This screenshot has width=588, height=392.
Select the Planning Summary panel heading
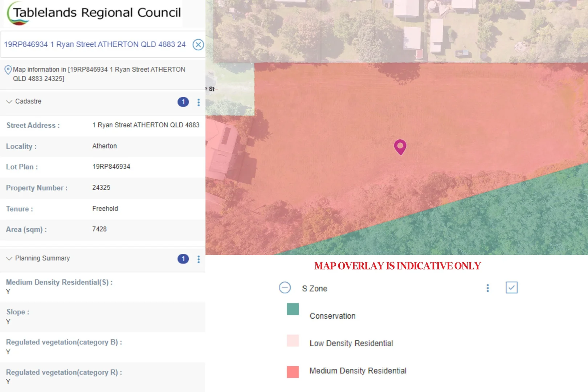42,258
